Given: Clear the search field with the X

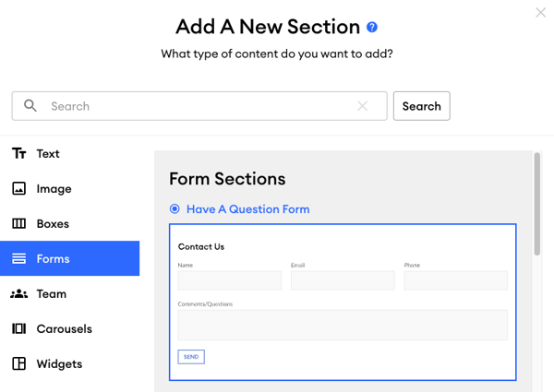Looking at the screenshot, I should click(363, 106).
